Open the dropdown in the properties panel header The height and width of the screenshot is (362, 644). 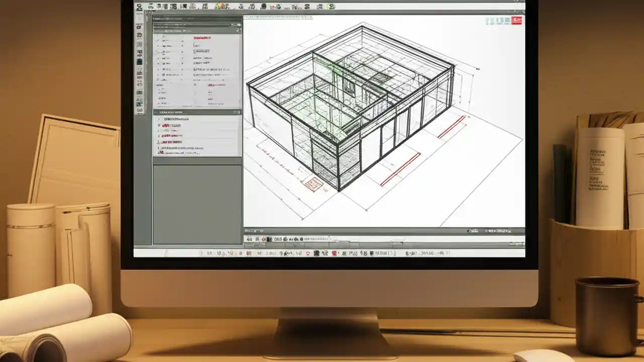[x=236, y=24]
